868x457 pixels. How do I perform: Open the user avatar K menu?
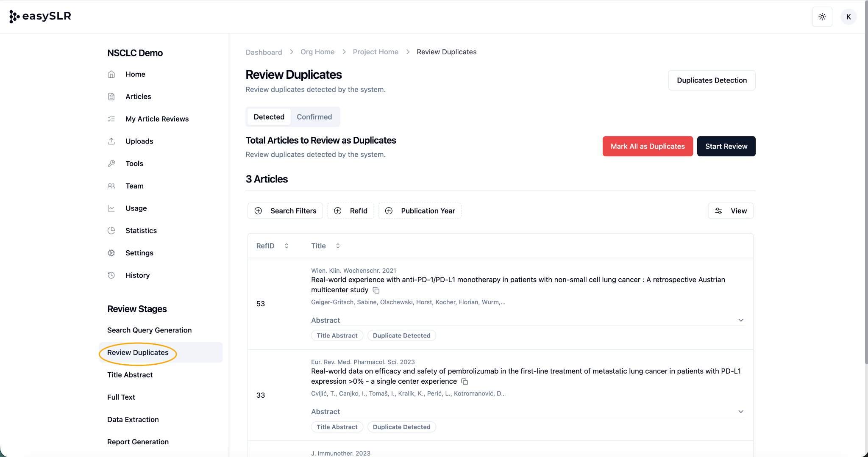coord(848,17)
